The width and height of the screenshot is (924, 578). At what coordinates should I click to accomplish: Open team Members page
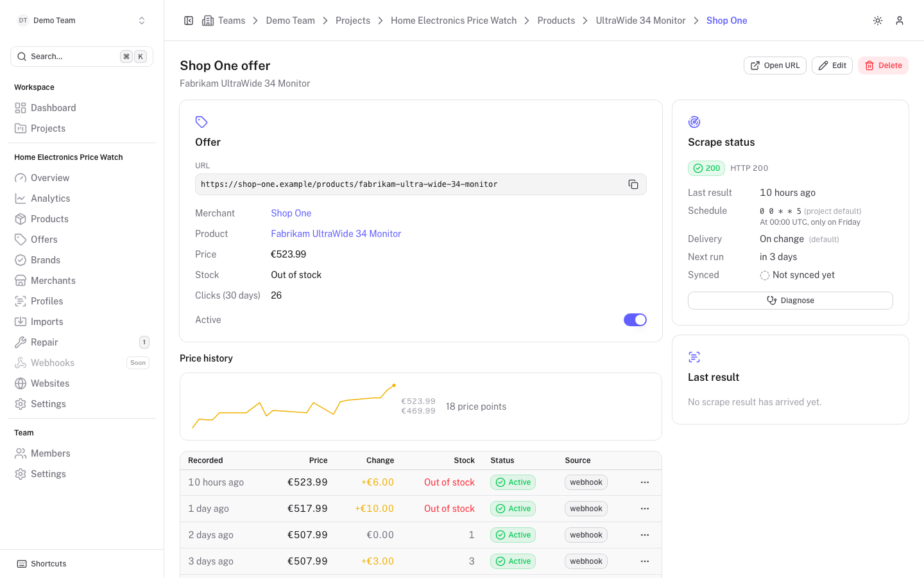[81, 453]
